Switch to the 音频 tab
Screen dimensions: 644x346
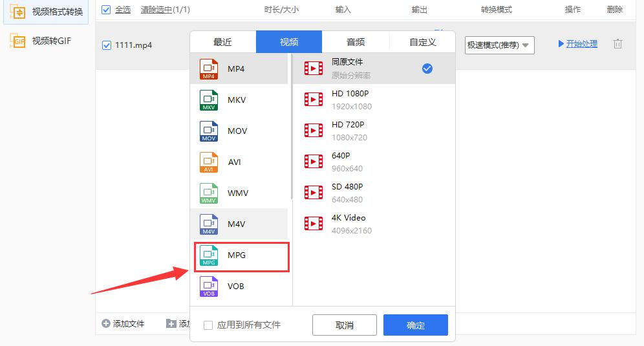356,42
